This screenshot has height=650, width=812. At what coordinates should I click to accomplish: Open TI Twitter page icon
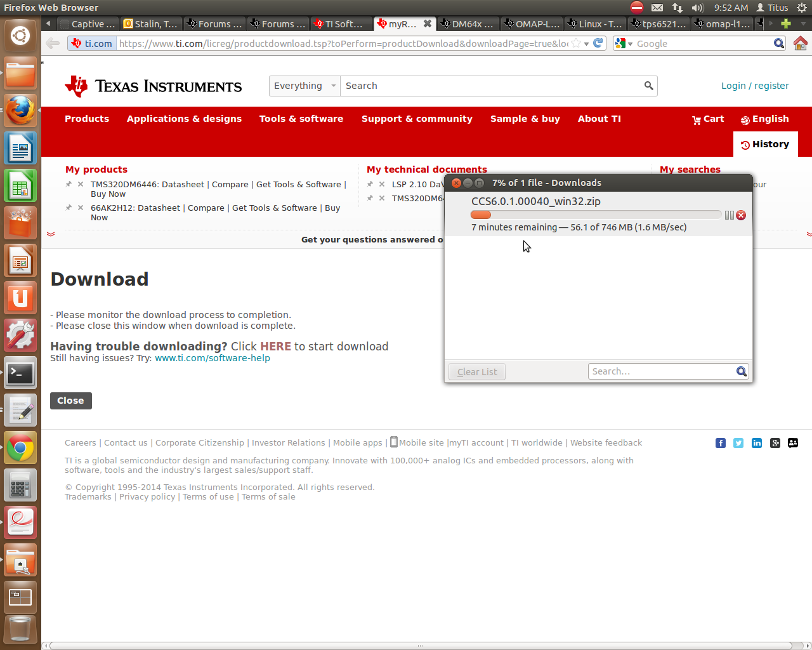click(738, 443)
